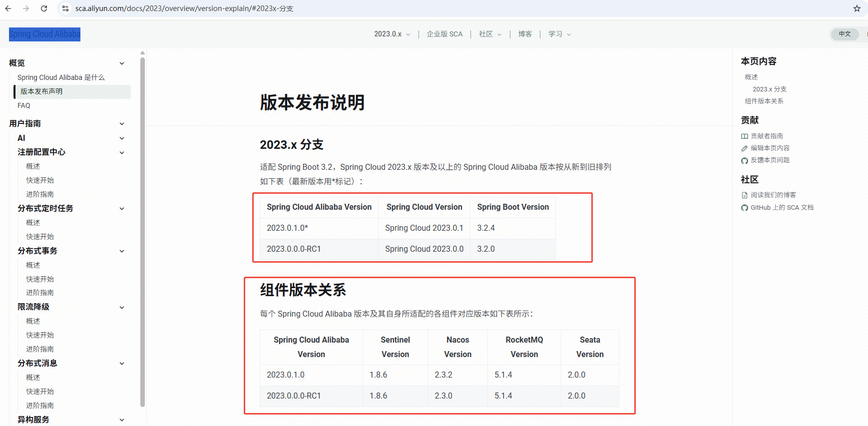This screenshot has width=868, height=426.
Task: Click the RocketMQ Version column header
Action: pos(524,347)
